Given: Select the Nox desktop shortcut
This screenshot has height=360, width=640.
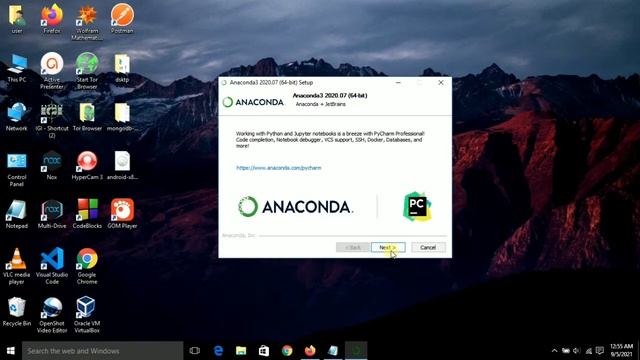Looking at the screenshot, I should [52, 165].
